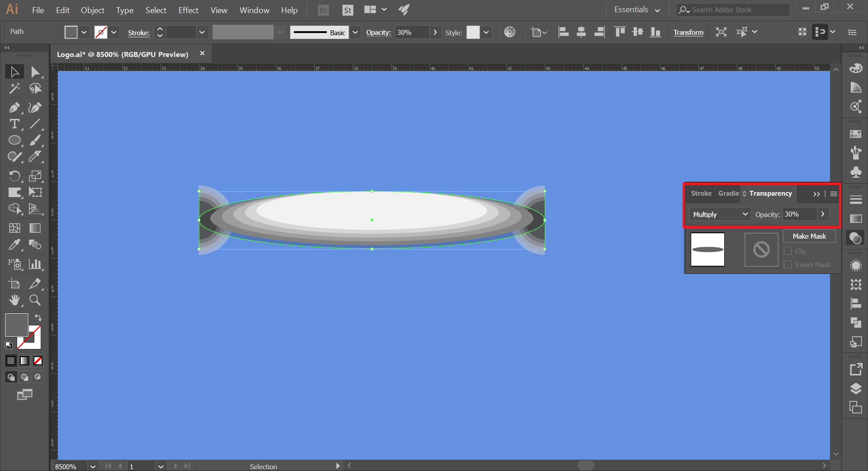The width and height of the screenshot is (868, 471).
Task: Set paint mode to Gradient
Action: [x=24, y=361]
